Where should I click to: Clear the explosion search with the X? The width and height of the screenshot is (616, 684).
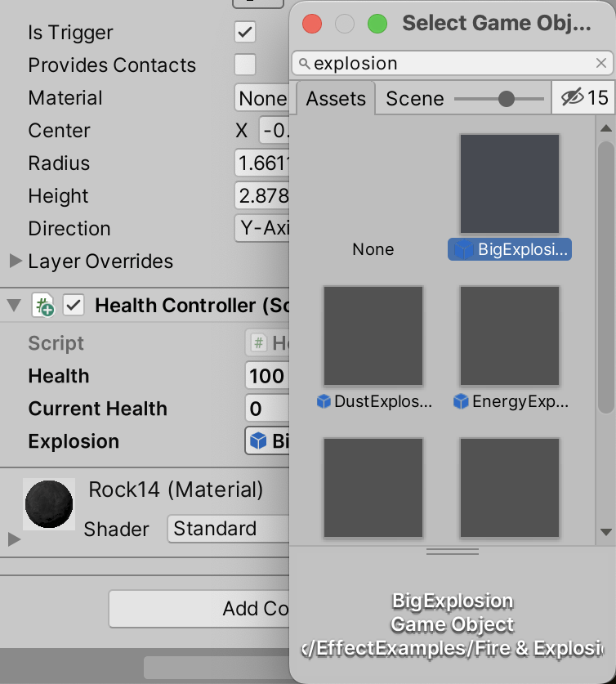(600, 63)
